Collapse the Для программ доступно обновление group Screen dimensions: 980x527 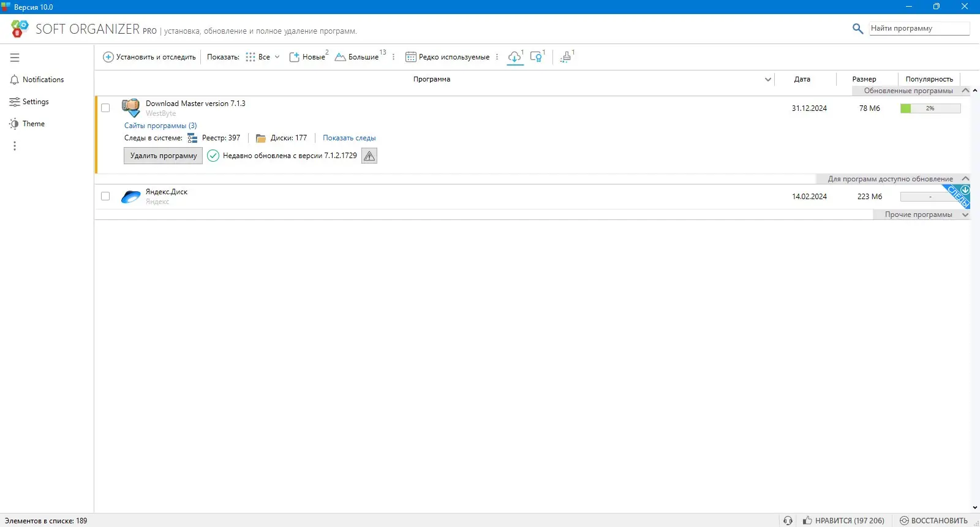coord(966,179)
